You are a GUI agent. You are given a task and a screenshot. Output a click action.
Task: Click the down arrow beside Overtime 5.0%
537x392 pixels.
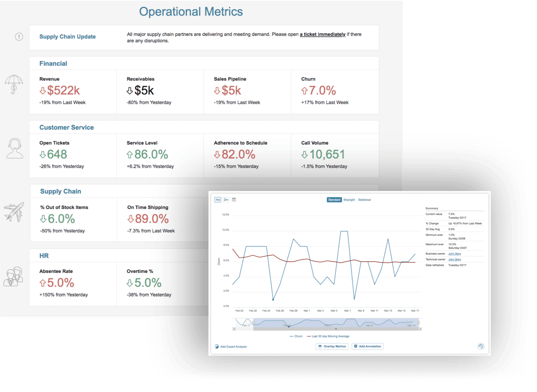130,283
